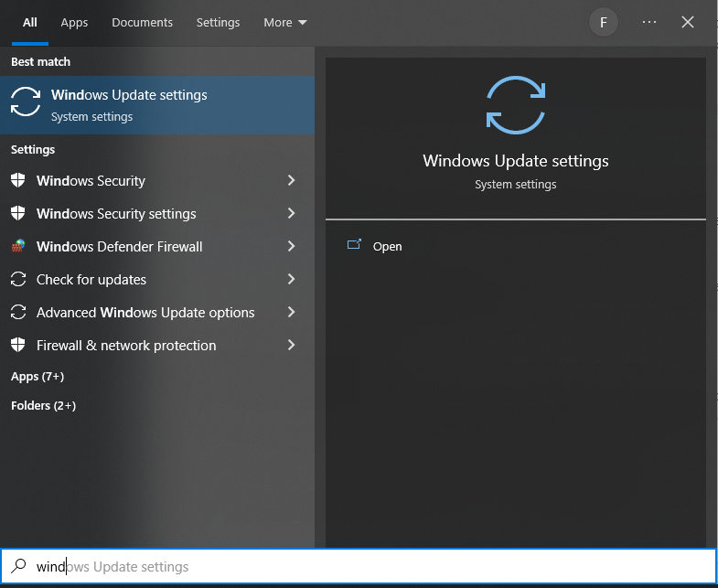Open the three-dots options menu
Viewport: 718px width, 588px height.
(648, 22)
